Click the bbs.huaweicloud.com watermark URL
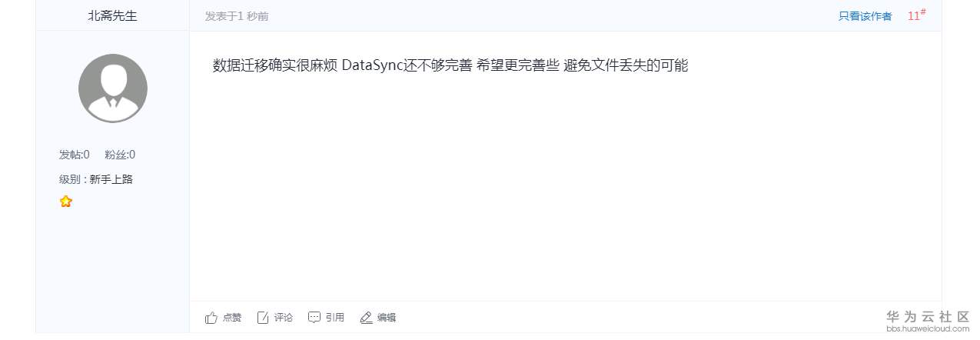Viewport: 980px width, 340px height. 928,328
